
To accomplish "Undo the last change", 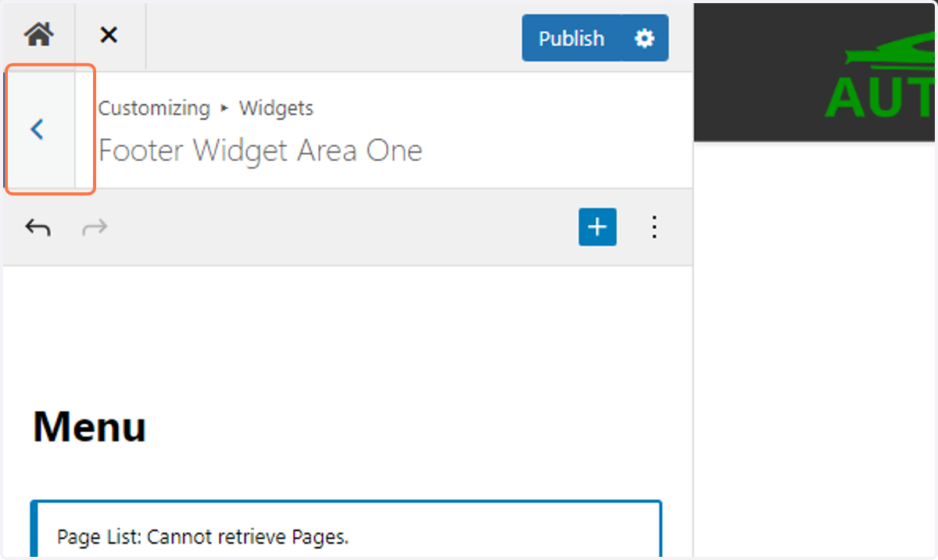I will coord(38,227).
